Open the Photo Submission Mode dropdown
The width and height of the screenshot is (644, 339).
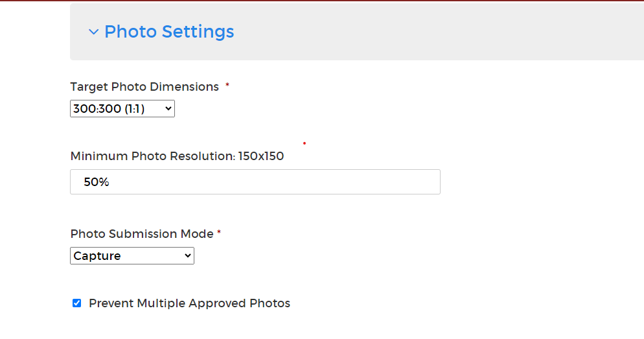point(132,255)
